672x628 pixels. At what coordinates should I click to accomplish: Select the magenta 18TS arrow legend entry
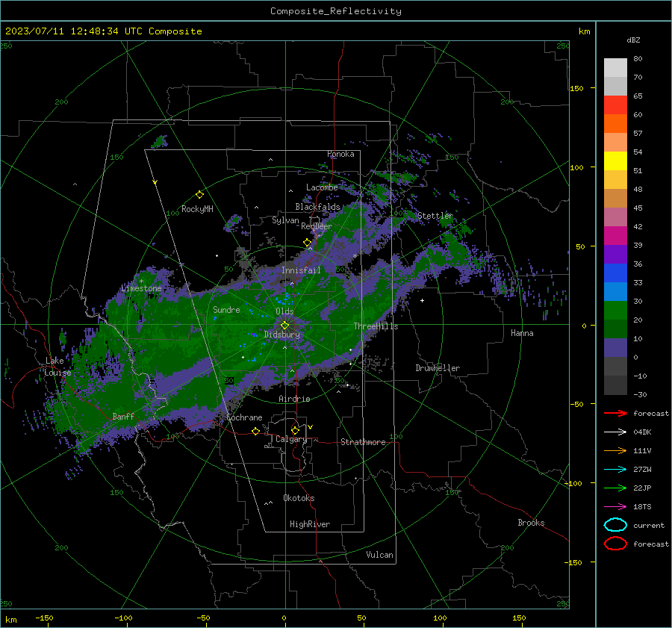(x=615, y=507)
